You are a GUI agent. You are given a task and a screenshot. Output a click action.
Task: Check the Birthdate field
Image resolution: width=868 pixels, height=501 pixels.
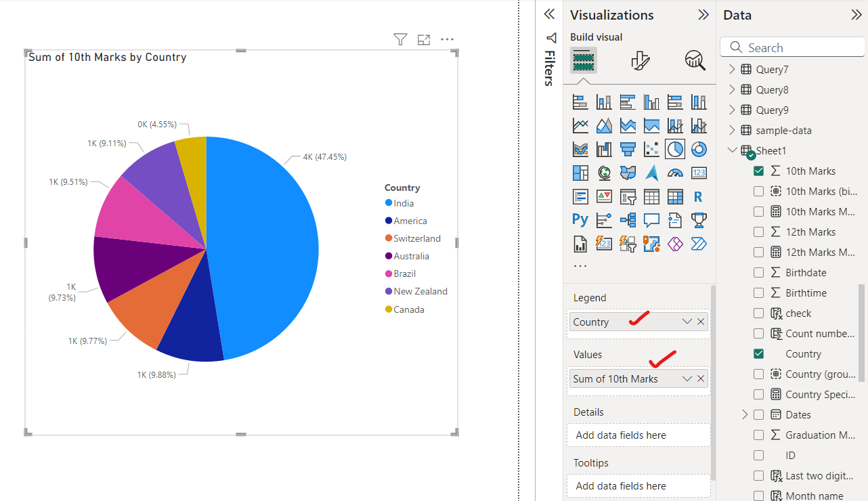(x=759, y=272)
